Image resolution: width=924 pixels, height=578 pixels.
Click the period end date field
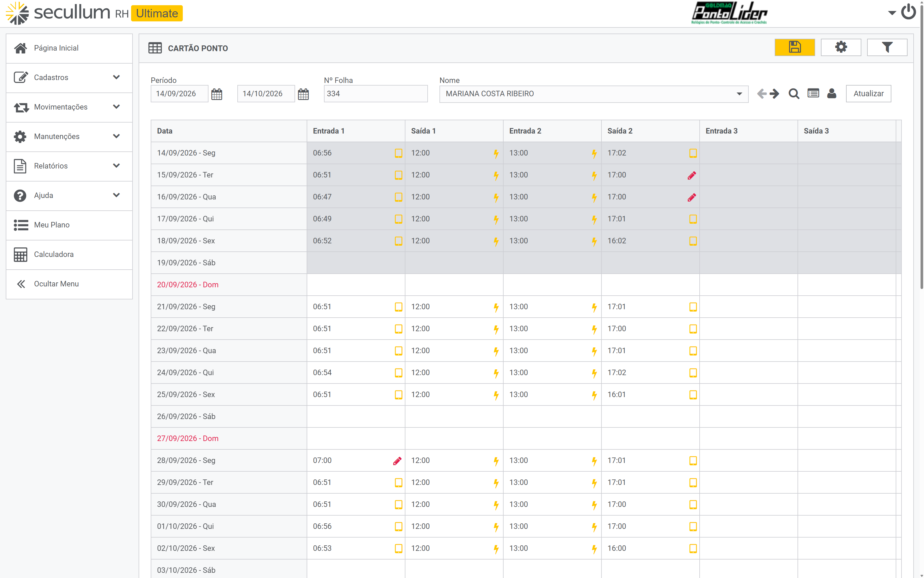(x=266, y=94)
